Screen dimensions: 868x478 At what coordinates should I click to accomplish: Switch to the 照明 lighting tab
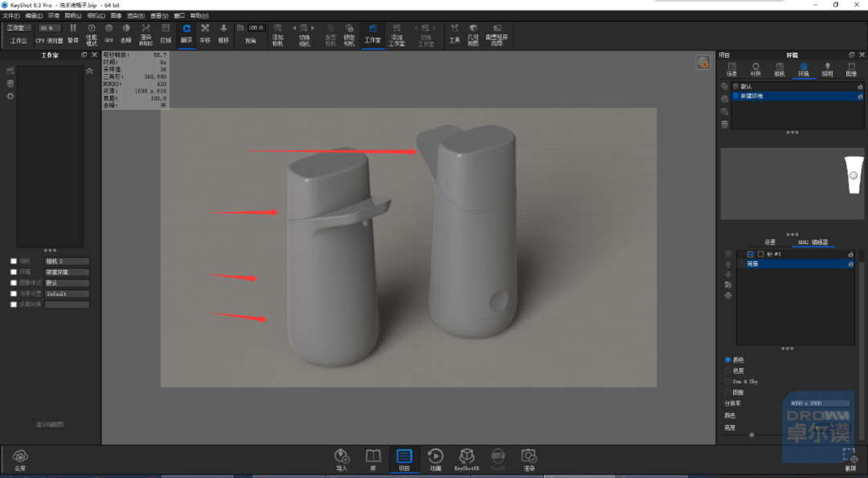point(827,70)
